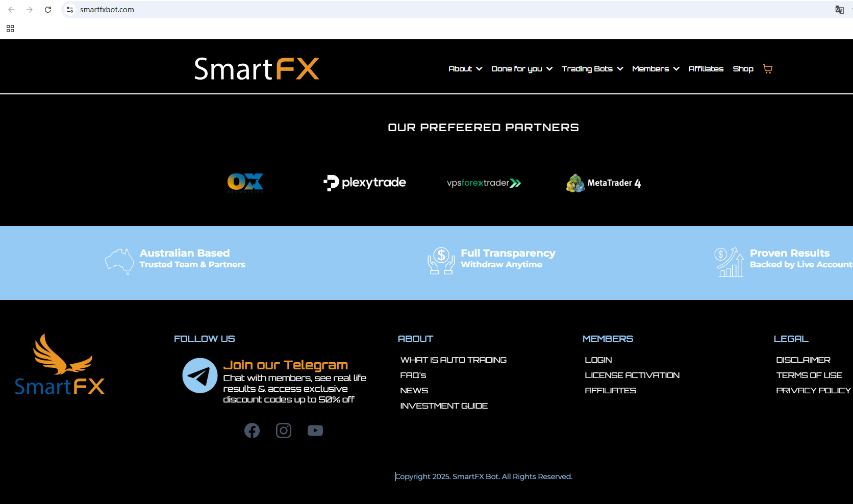853x504 pixels.
Task: Click the SmartFX header logo
Action: tap(257, 69)
